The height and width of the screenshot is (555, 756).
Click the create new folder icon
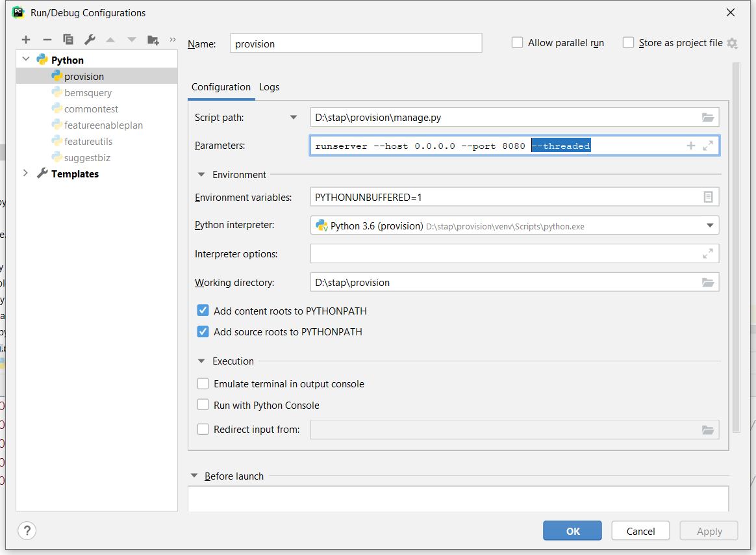point(153,40)
